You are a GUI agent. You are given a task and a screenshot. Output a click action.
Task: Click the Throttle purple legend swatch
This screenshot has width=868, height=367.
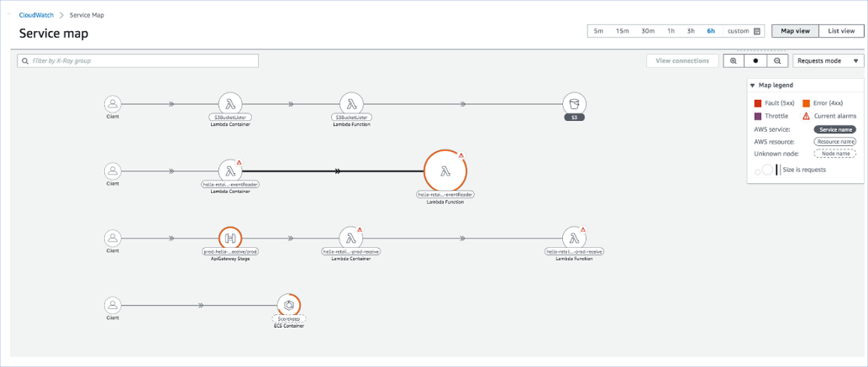758,116
